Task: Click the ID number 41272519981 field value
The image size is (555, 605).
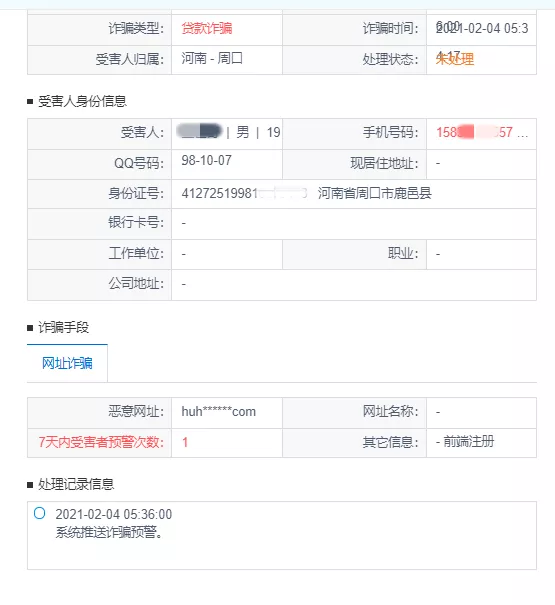Action: point(244,193)
